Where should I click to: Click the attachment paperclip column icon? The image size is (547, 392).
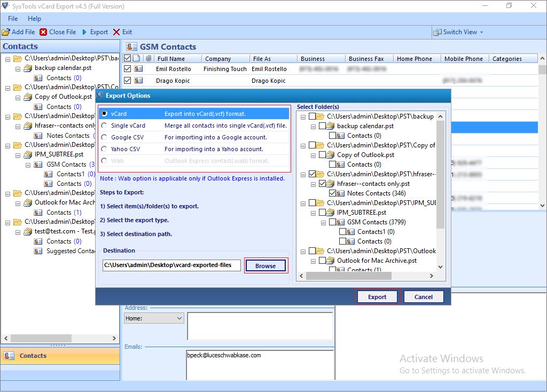[x=149, y=58]
